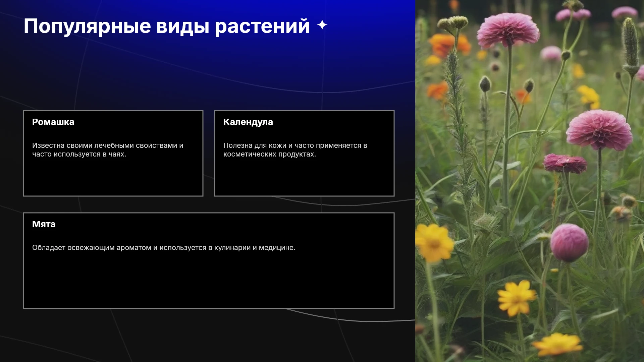
Task: Select the slide title Популярные виды растений
Action: [167, 26]
